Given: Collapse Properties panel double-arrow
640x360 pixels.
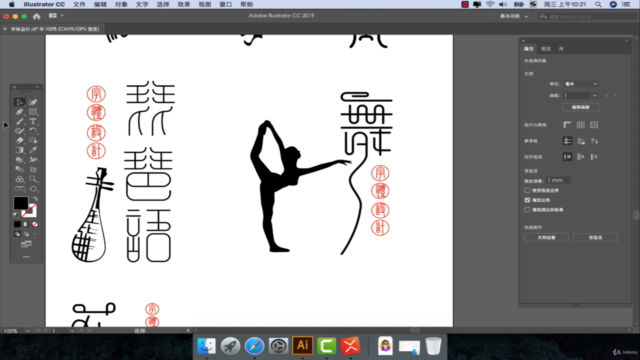Looking at the screenshot, I should (x=627, y=40).
